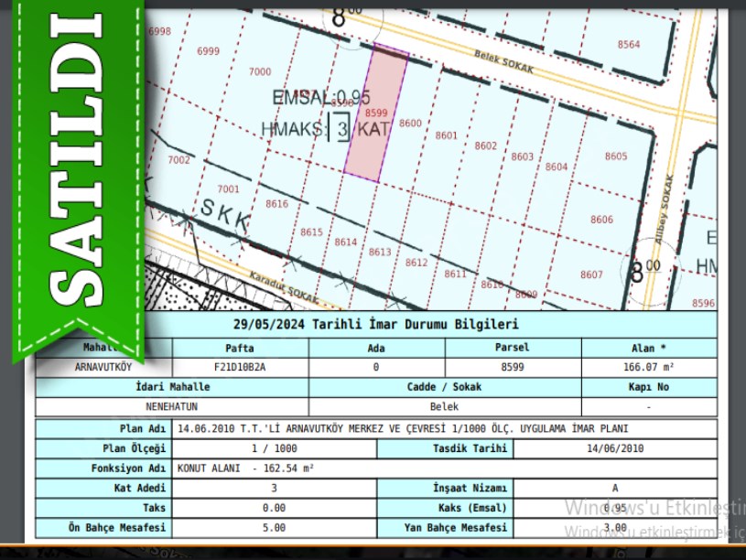Select parcel 8564 on the map
The height and width of the screenshot is (560, 746).
[629, 44]
